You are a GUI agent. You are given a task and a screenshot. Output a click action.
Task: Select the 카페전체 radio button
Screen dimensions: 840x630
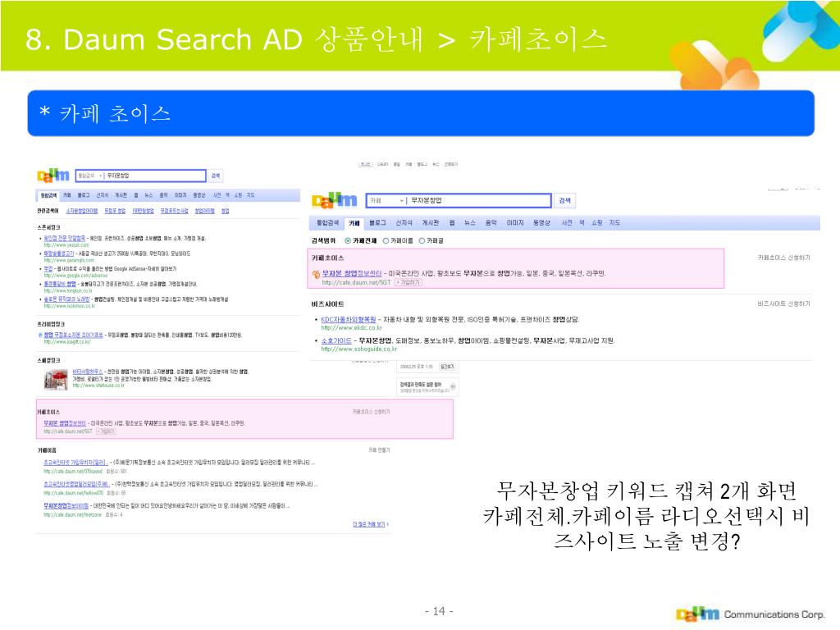[x=348, y=241]
